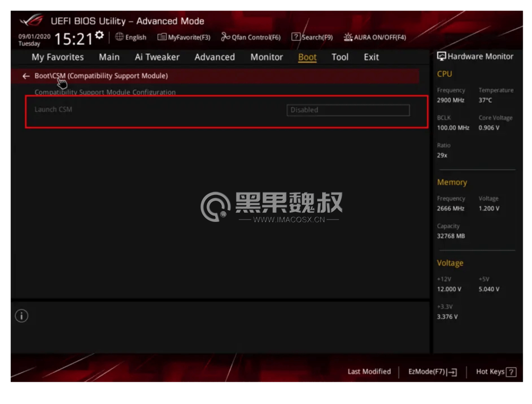This screenshot has height=404, width=532.
Task: Select the Advanced tab
Action: [215, 57]
